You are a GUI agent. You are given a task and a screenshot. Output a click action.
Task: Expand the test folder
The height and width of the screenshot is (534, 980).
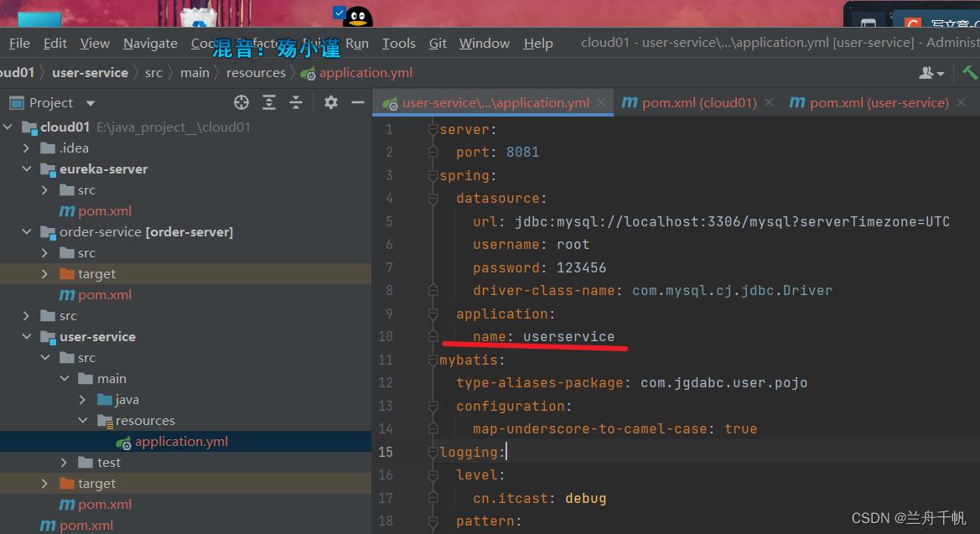(x=65, y=462)
